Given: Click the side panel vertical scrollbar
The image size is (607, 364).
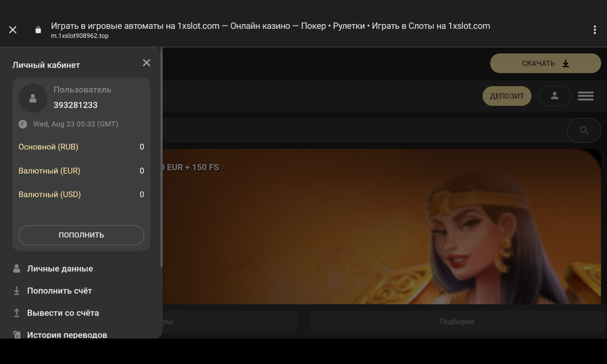Looking at the screenshot, I should pyautogui.click(x=162, y=157).
